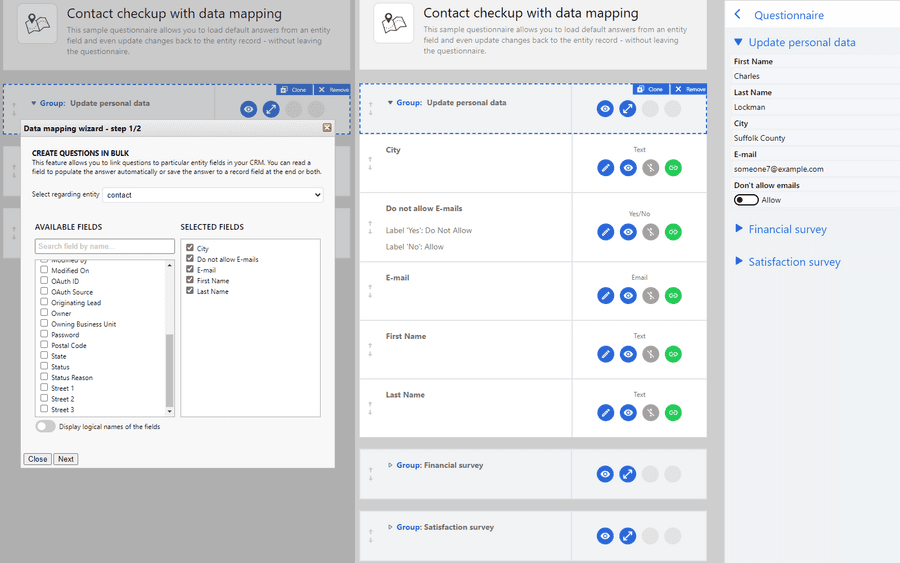Click the back arrow next to Questionnaire
This screenshot has width=900, height=563.
pyautogui.click(x=738, y=14)
